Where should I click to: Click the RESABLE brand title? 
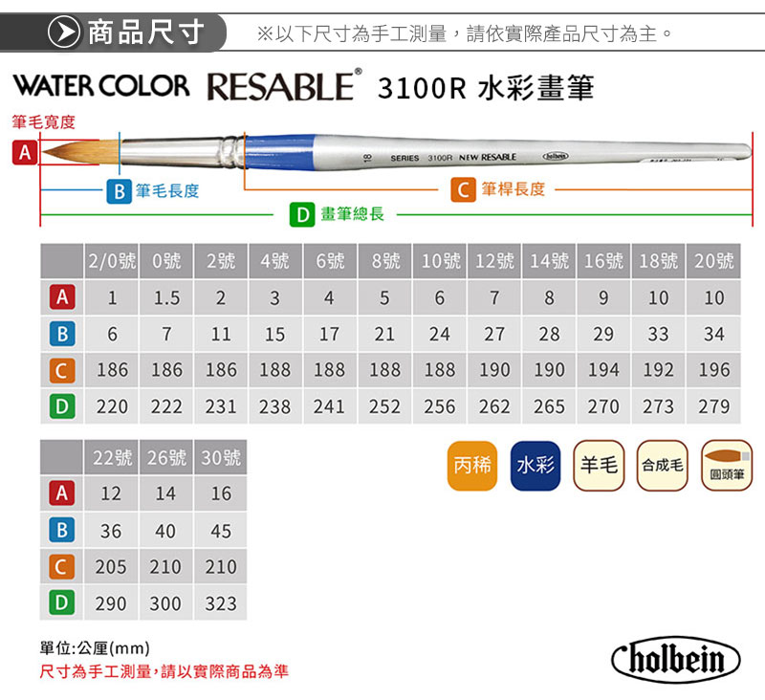pos(283,86)
